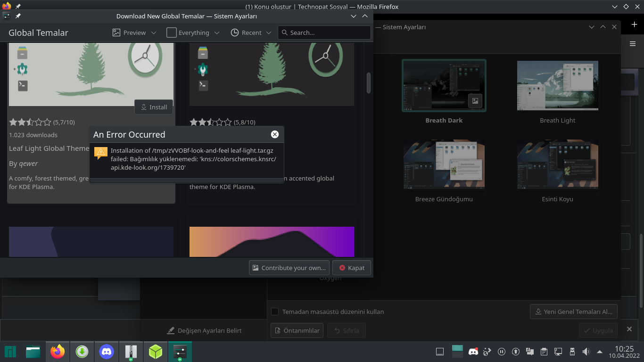Click 'Contribute your own...' button
Image resolution: width=644 pixels, height=362 pixels.
289,268
